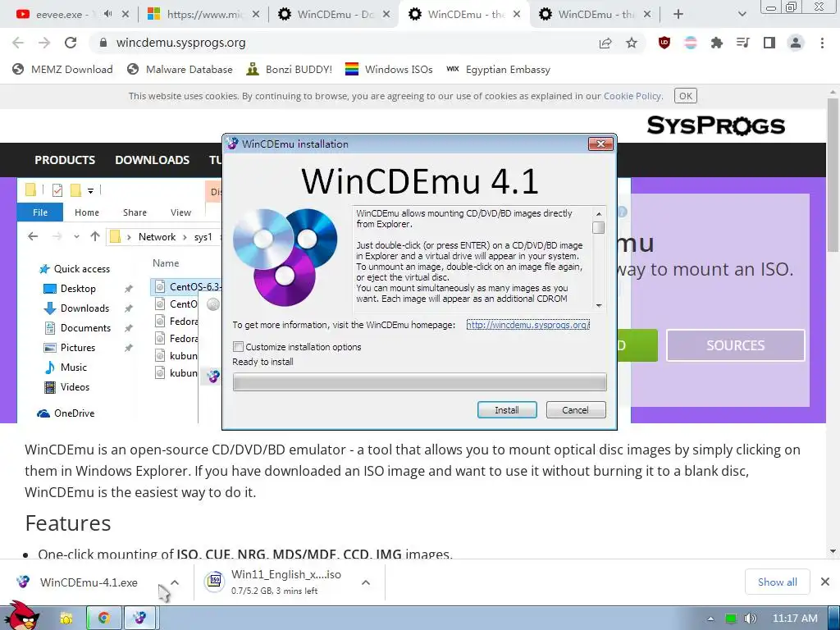Switch to the microsoft.com tab

[x=203, y=15]
